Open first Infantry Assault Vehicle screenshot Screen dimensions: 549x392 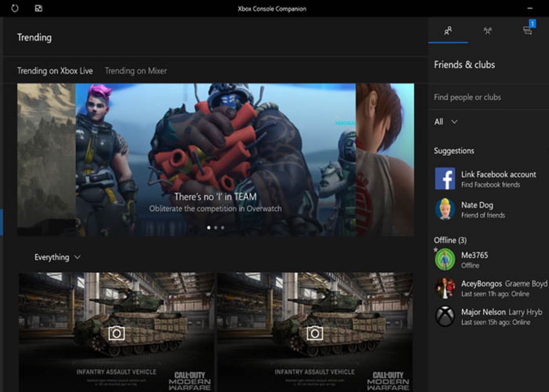coord(116,332)
